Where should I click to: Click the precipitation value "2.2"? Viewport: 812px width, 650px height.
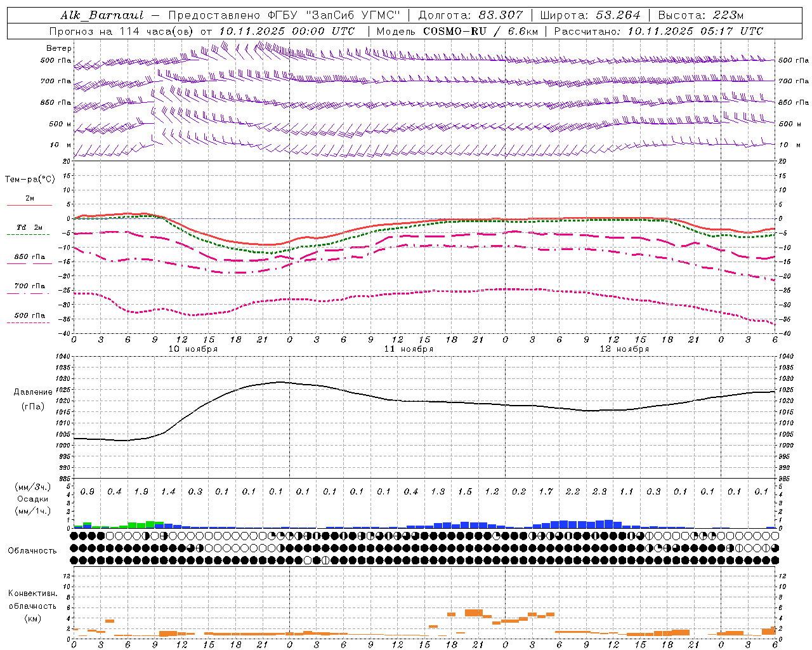click(573, 492)
